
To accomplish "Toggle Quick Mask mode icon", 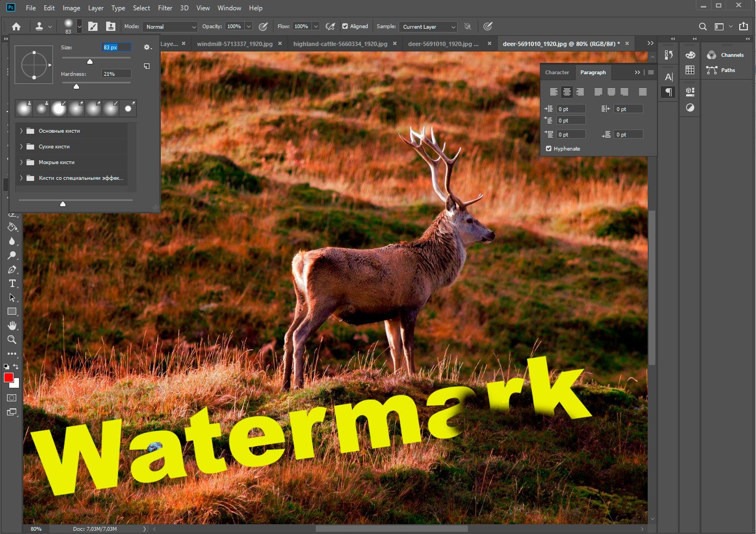I will point(11,398).
